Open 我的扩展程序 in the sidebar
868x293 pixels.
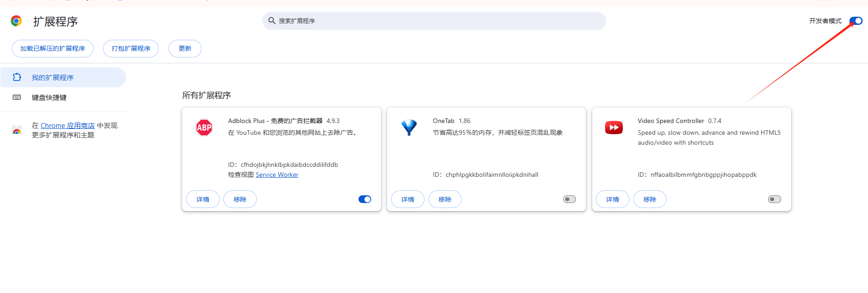[63, 77]
